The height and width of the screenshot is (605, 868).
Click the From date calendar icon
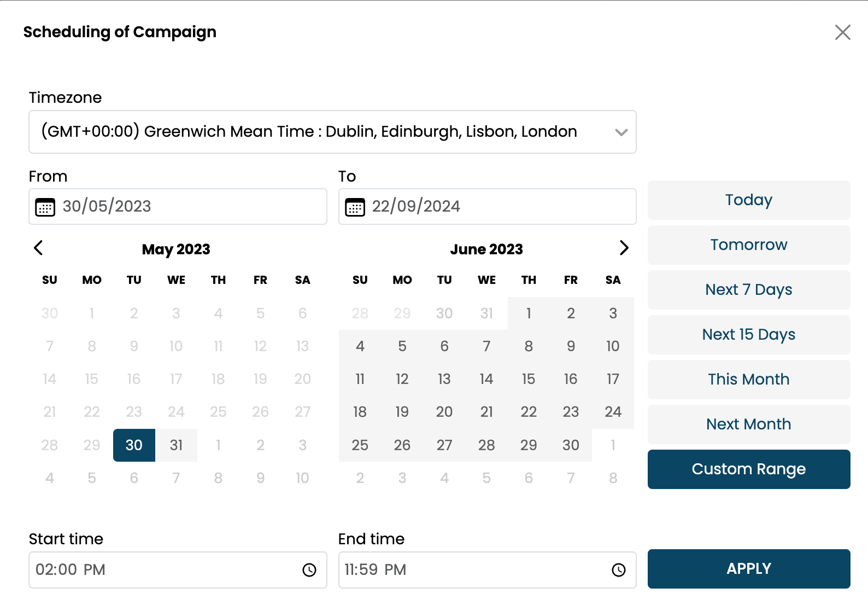click(45, 207)
